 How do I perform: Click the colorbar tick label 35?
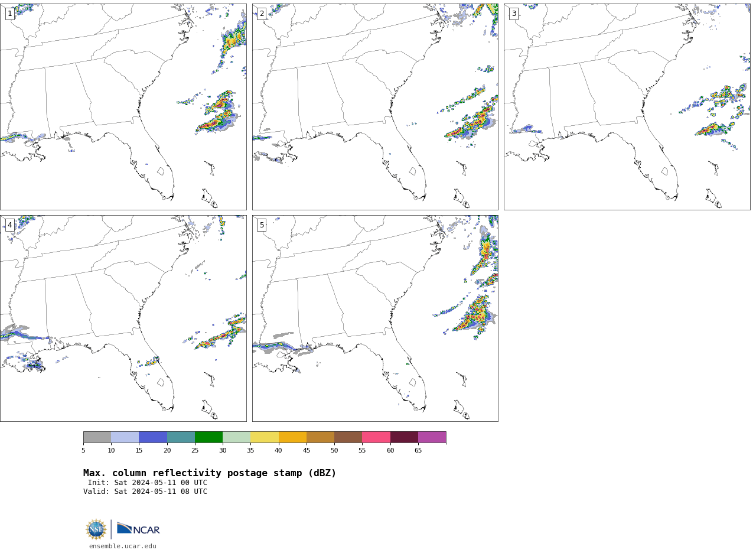(x=250, y=451)
